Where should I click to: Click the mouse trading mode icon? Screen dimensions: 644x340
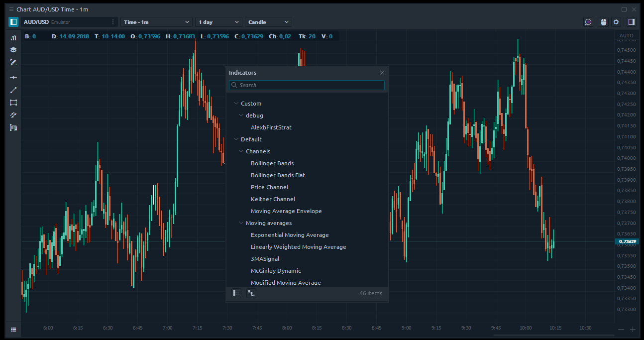click(604, 22)
